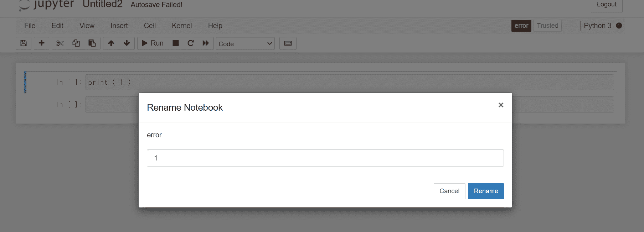
Task: Move the cell up with the arrow icon
Action: click(111, 43)
